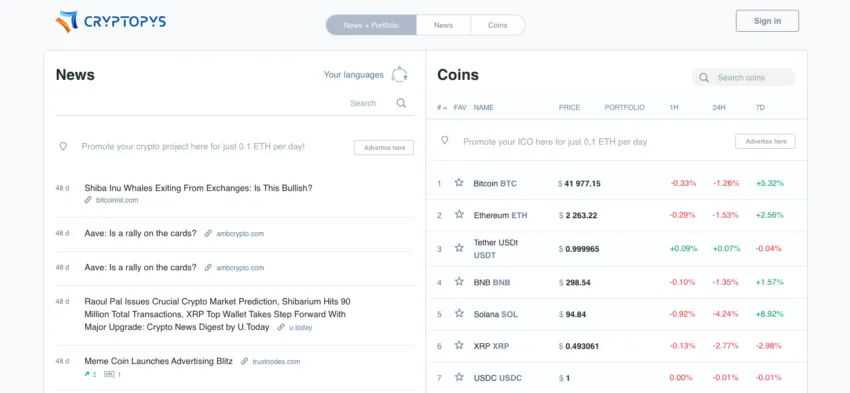Open the Your languages translate icon
Viewport: 850px width, 393px height.
pyautogui.click(x=400, y=74)
